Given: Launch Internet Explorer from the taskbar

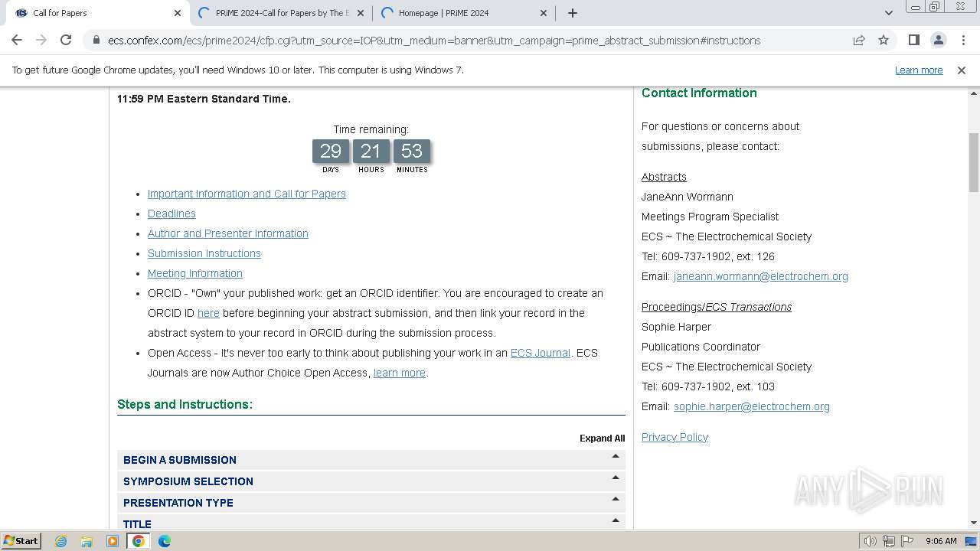Looking at the screenshot, I should point(61,541).
